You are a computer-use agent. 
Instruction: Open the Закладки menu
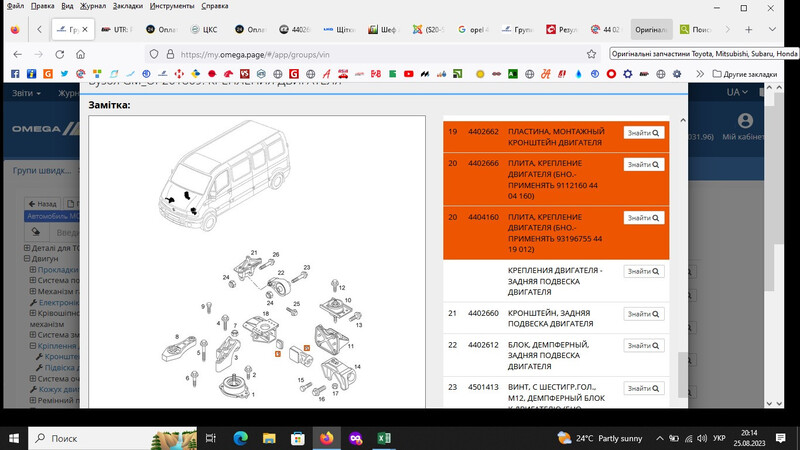pyautogui.click(x=127, y=6)
